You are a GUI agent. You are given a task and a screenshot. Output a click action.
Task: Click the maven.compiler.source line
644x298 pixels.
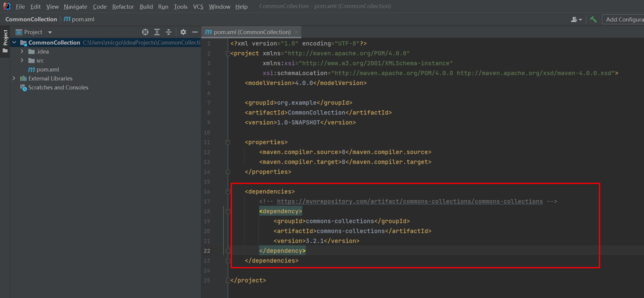click(345, 152)
